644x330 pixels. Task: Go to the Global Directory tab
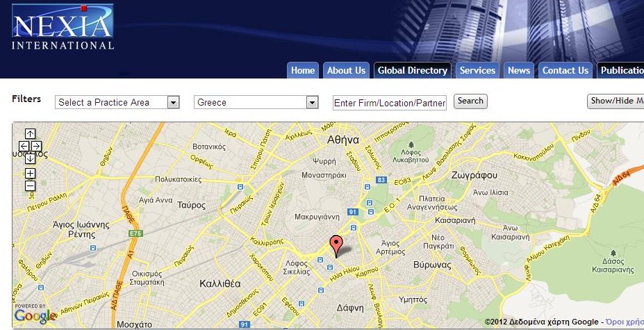[413, 70]
